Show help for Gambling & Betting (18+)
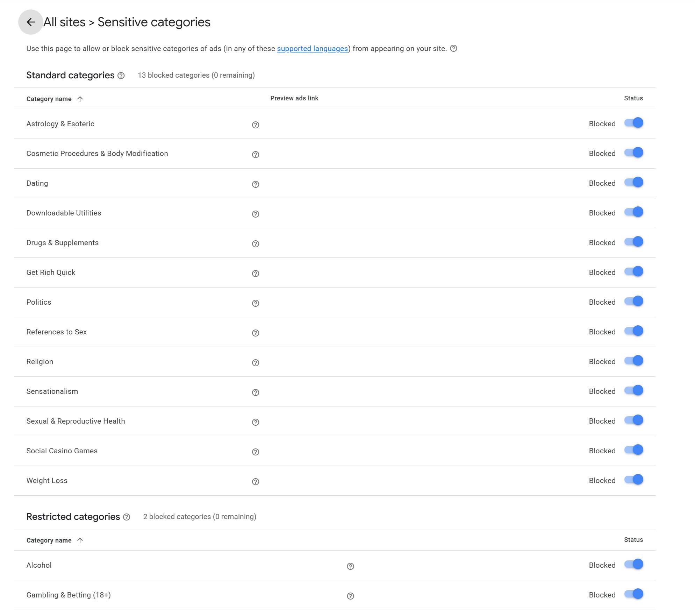695x616 pixels. pos(350,596)
